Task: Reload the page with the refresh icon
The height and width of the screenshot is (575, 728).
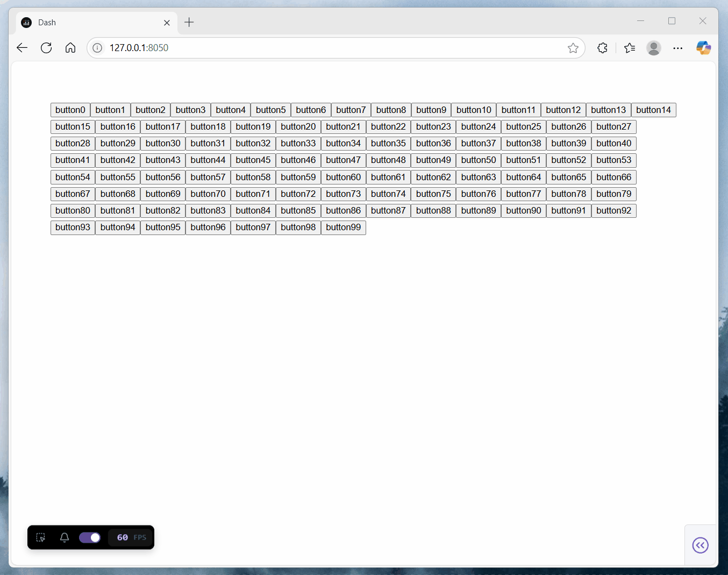Action: click(x=46, y=48)
